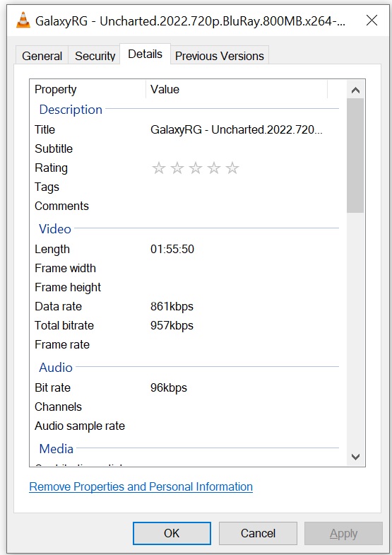
Task: Select the Data rate property label
Action: coord(58,307)
